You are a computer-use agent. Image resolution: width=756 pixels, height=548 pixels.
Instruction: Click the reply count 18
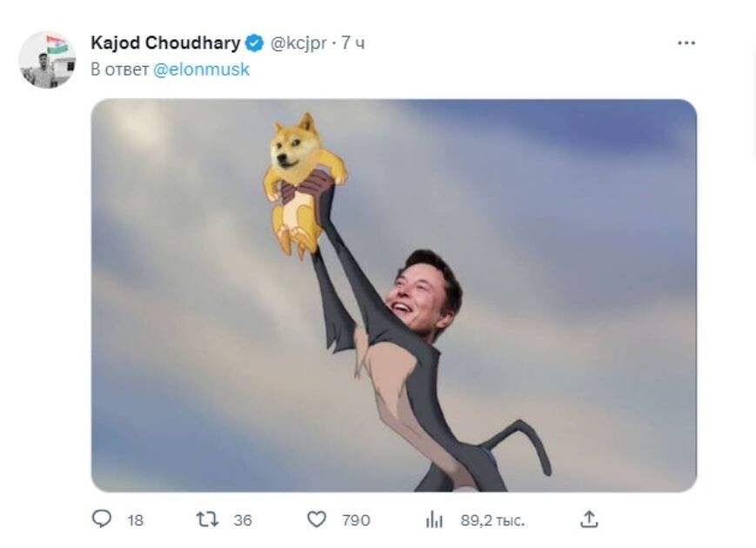click(x=135, y=520)
